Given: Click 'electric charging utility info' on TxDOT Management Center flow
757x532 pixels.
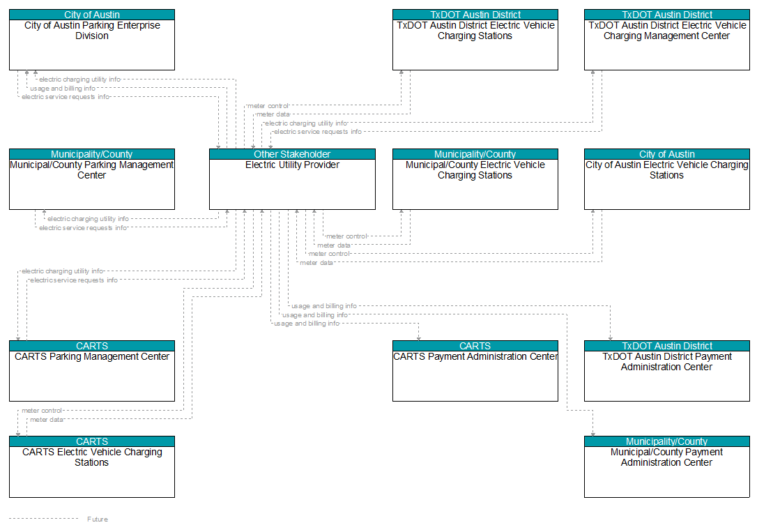Looking at the screenshot, I should 305,123.
